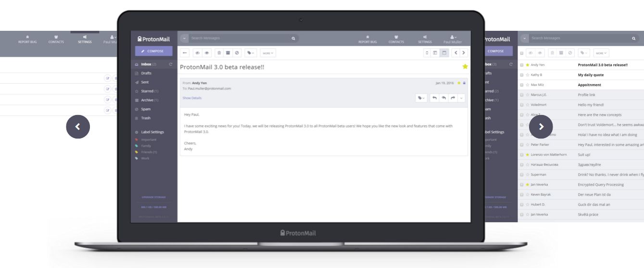The width and height of the screenshot is (644, 268).
Task: Move the open email to trash via toolbar
Action: (219, 53)
